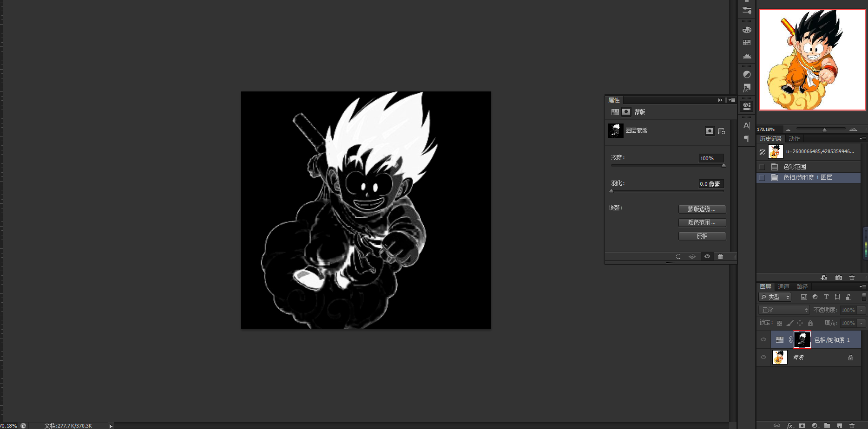
Task: Open the Adjustments panel icon
Action: click(x=747, y=74)
